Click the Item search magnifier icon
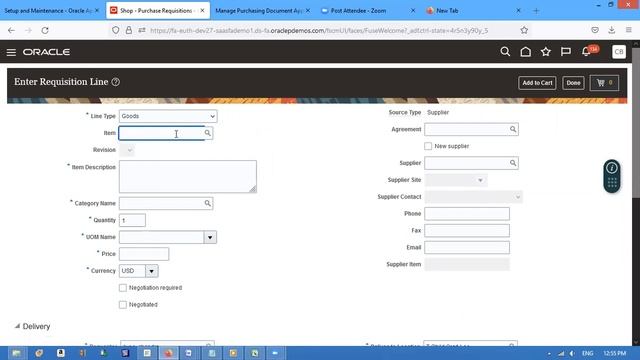The width and height of the screenshot is (640, 360). click(x=207, y=133)
